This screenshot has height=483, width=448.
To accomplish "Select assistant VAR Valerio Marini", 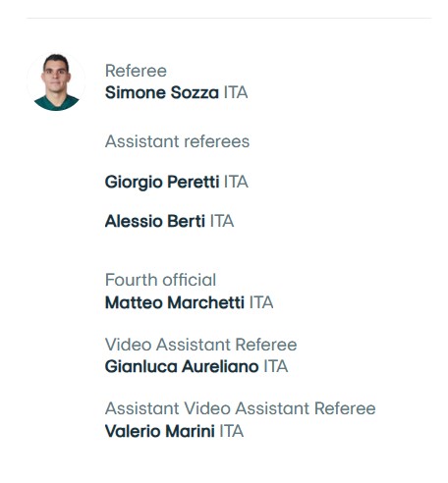I will (x=160, y=431).
